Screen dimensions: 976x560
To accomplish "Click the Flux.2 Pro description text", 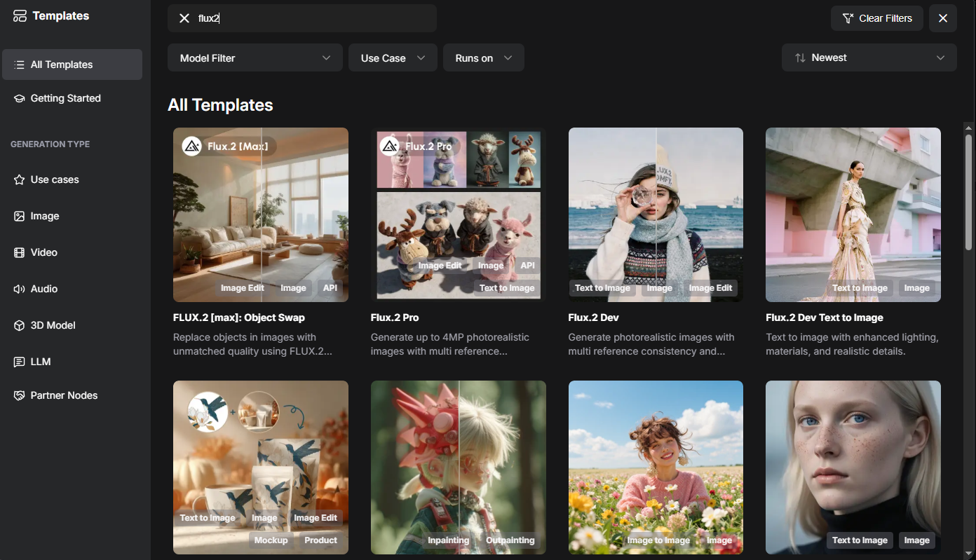I will 450,344.
